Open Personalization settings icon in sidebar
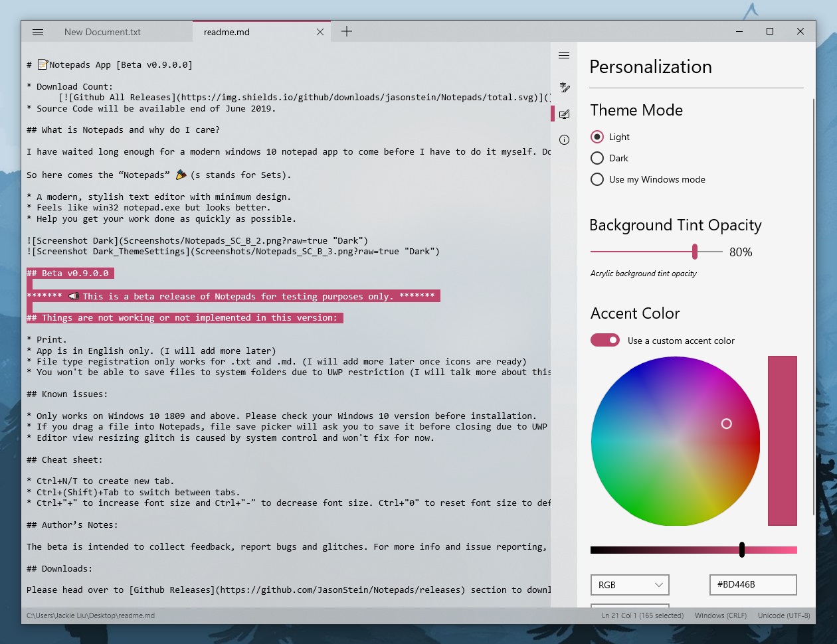Screen dimensions: 837x644 click(x=564, y=114)
